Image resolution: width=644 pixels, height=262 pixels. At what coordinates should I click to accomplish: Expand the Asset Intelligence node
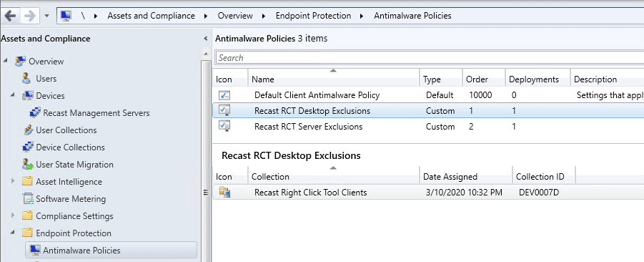(x=13, y=181)
